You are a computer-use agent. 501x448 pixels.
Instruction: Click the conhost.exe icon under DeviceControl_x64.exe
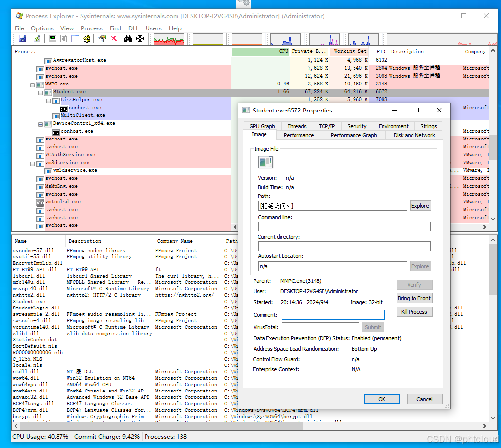[x=56, y=132]
